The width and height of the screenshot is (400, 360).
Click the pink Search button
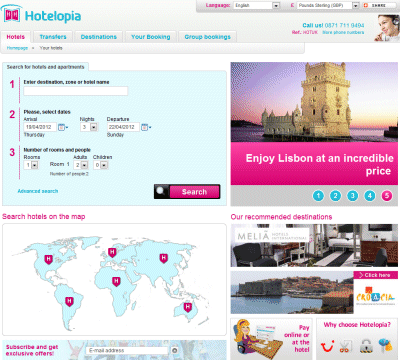pos(194,192)
